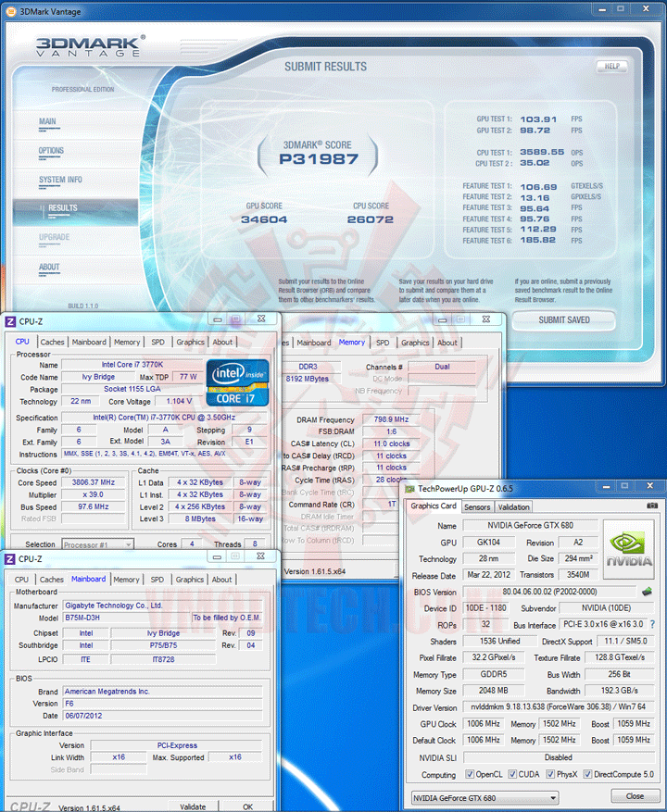
Task: Click the BIOS Version field 80.04.06.00.02
Action: 549,592
